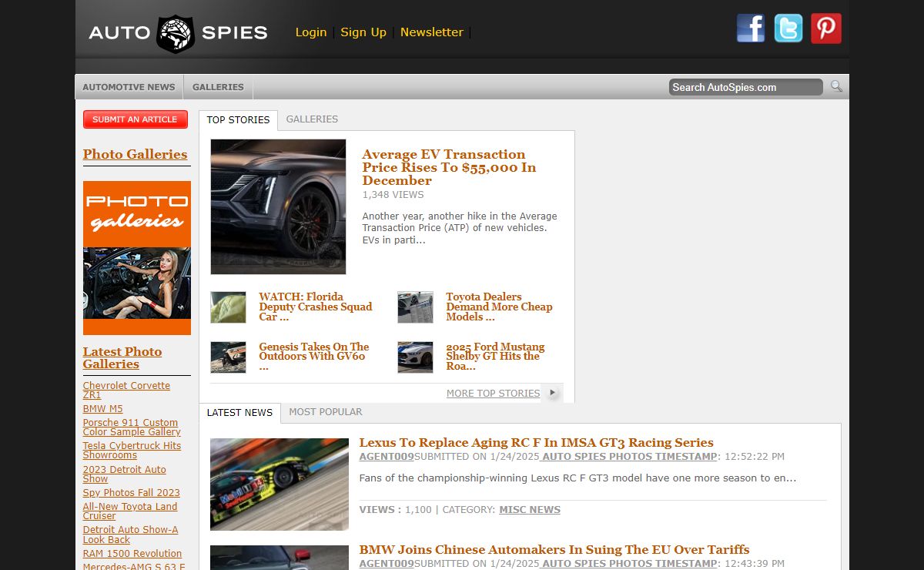Click the More Top Stories arrow icon
Viewport: 924px width, 570px height.
(x=552, y=393)
